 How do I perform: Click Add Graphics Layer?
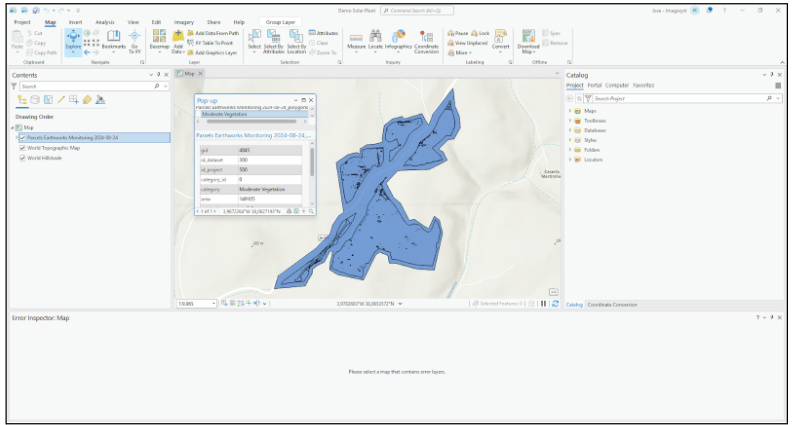click(x=212, y=52)
